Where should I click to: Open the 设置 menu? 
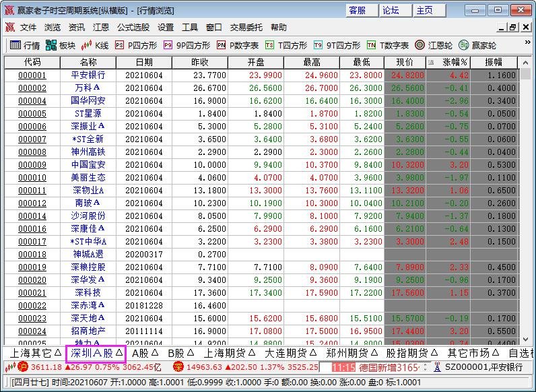[x=166, y=28]
